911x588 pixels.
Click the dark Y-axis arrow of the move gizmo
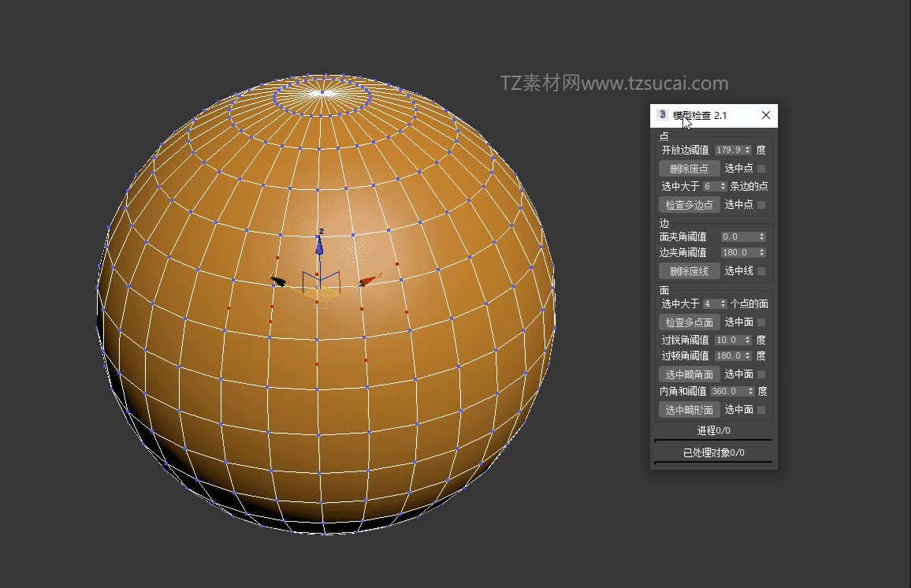pyautogui.click(x=277, y=280)
